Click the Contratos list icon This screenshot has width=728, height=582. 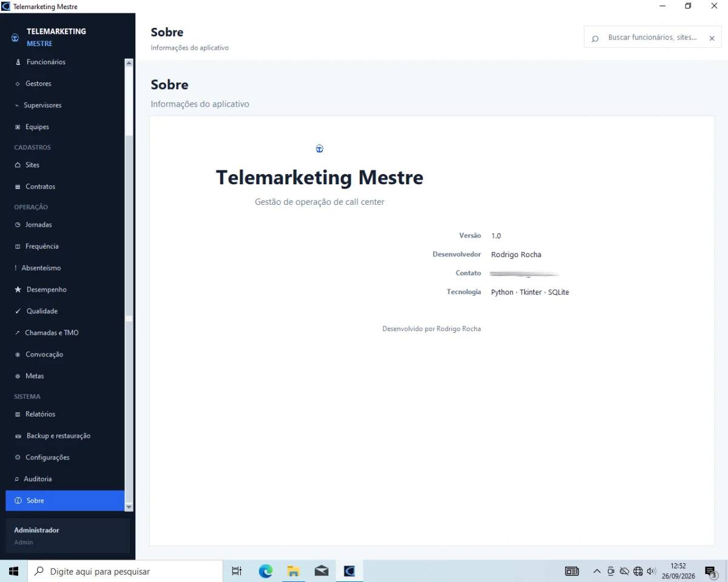pos(18,187)
